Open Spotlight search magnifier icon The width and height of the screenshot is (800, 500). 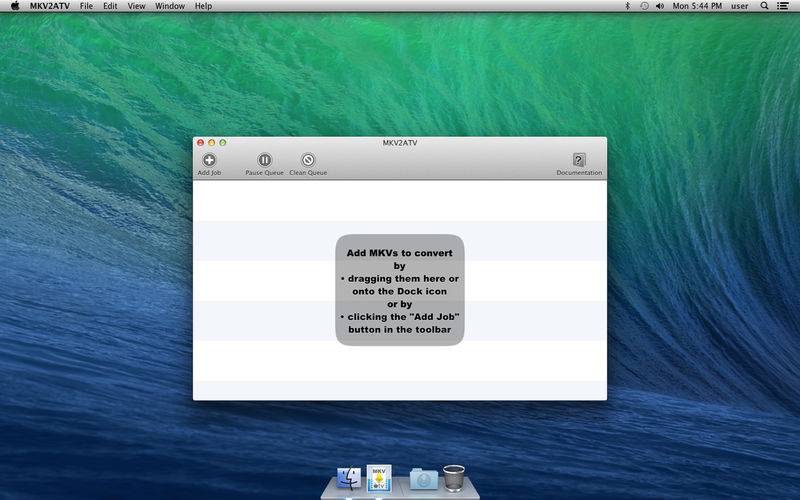764,6
